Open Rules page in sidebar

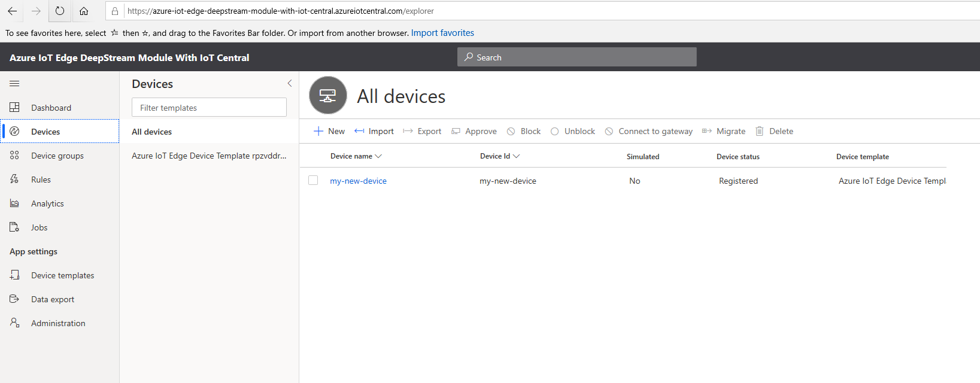coord(60,180)
